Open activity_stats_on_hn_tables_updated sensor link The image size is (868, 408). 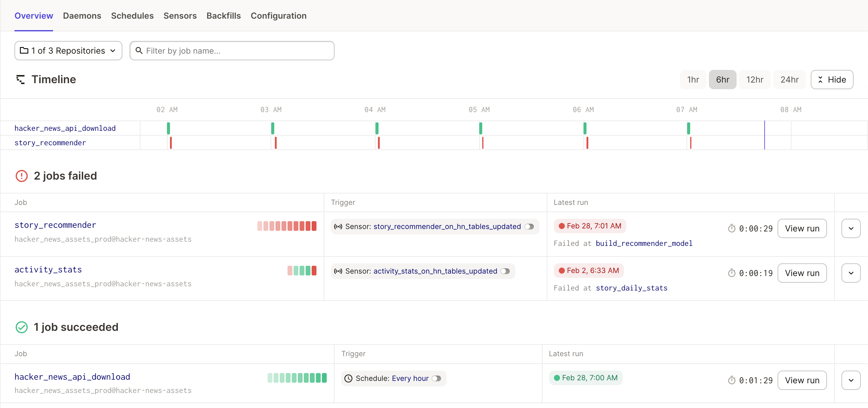click(435, 271)
